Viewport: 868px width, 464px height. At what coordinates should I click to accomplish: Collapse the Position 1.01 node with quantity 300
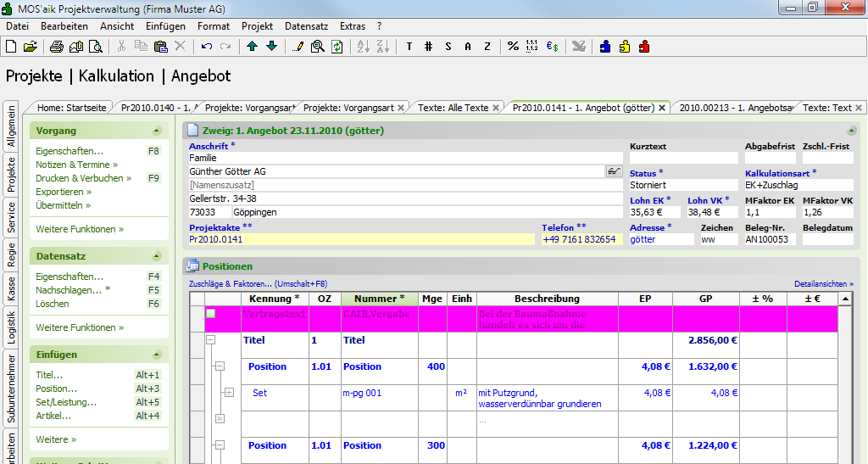[220, 444]
